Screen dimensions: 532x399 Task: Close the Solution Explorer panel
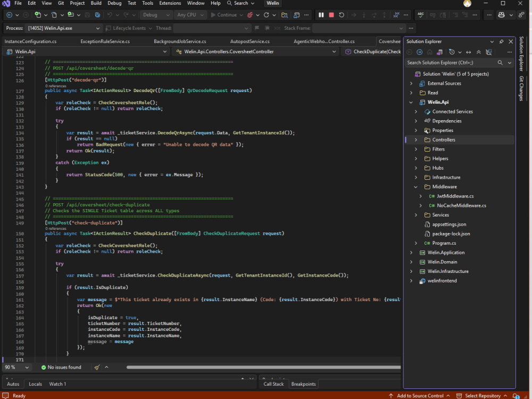point(511,41)
